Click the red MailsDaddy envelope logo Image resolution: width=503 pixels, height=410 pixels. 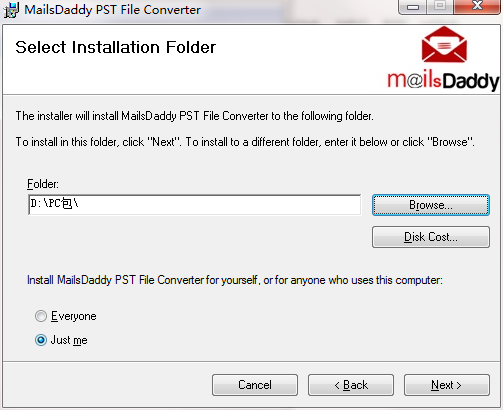[444, 44]
